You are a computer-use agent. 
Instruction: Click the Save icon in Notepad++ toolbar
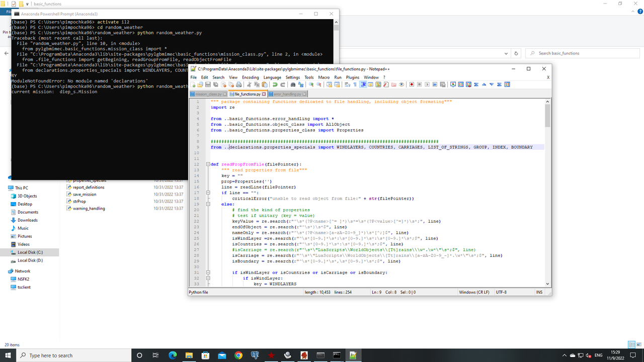click(208, 84)
